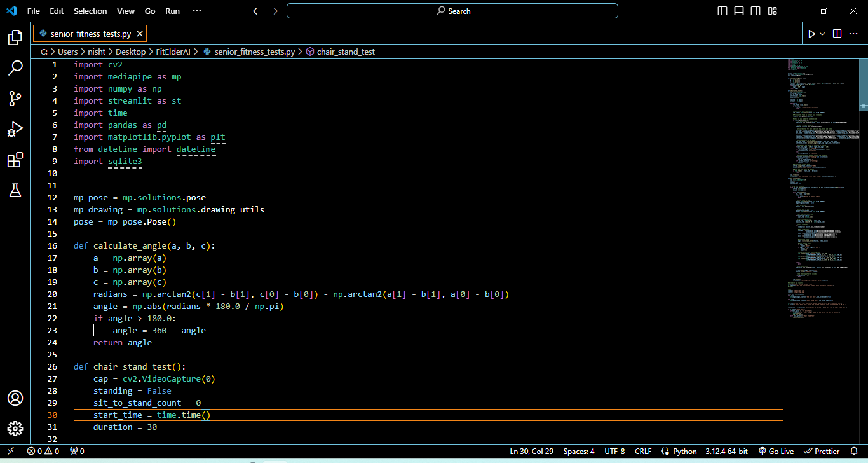The width and height of the screenshot is (868, 463).
Task: Open the Selection menu
Action: click(90, 11)
